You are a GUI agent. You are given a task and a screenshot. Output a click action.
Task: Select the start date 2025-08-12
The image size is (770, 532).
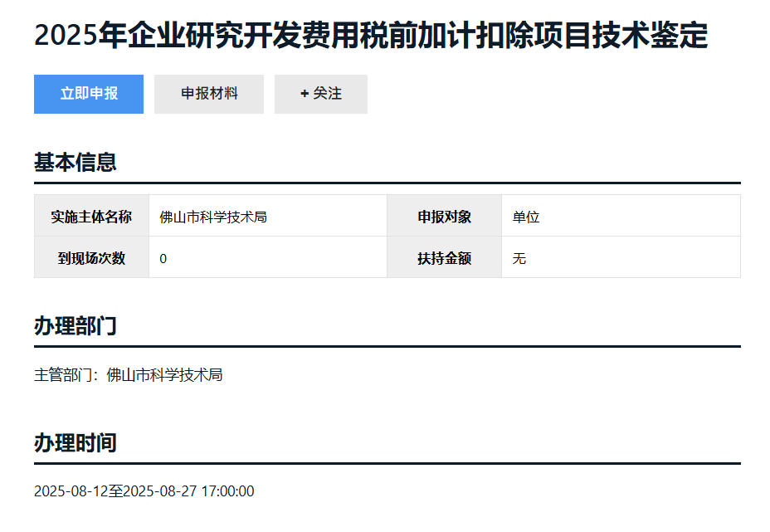pos(71,491)
